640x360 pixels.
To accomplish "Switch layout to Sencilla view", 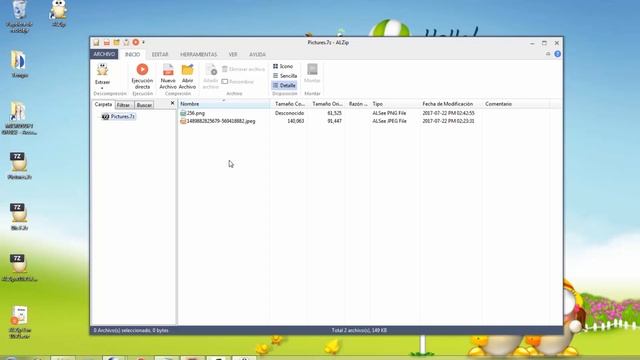I will pos(284,76).
